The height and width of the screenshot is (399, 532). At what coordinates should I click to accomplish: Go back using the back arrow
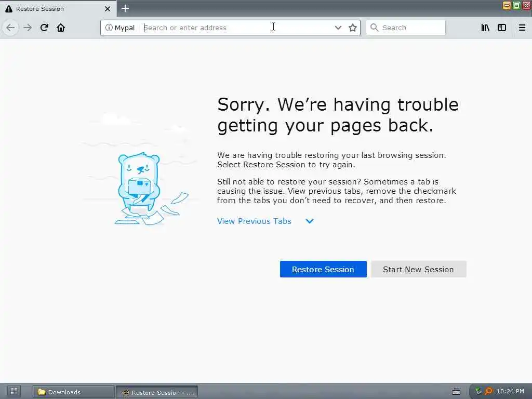click(x=10, y=28)
